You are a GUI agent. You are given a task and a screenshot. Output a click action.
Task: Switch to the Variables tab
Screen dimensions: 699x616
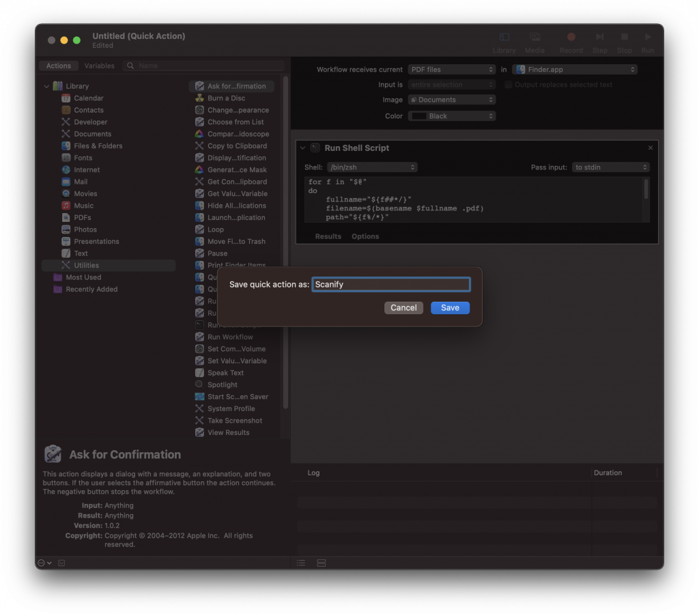point(100,66)
